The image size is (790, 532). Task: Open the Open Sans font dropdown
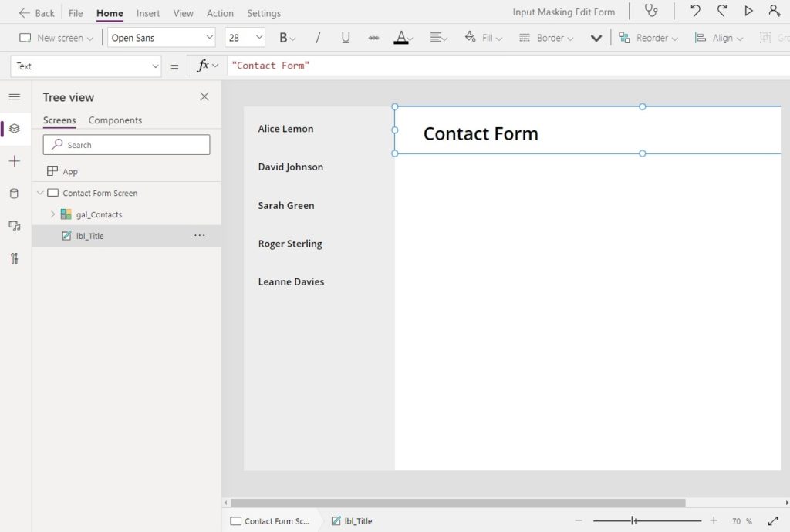161,36
